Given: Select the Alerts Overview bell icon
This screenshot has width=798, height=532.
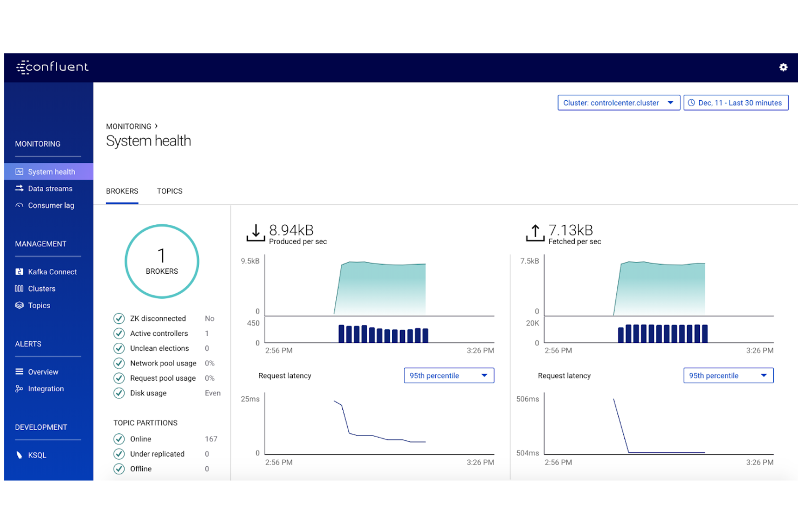Looking at the screenshot, I should (x=19, y=372).
